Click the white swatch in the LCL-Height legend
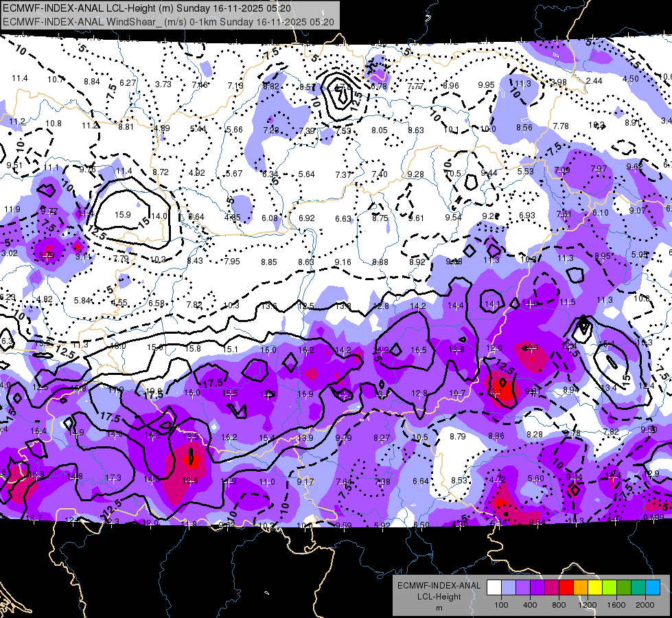The image size is (672, 618). pyautogui.click(x=494, y=588)
